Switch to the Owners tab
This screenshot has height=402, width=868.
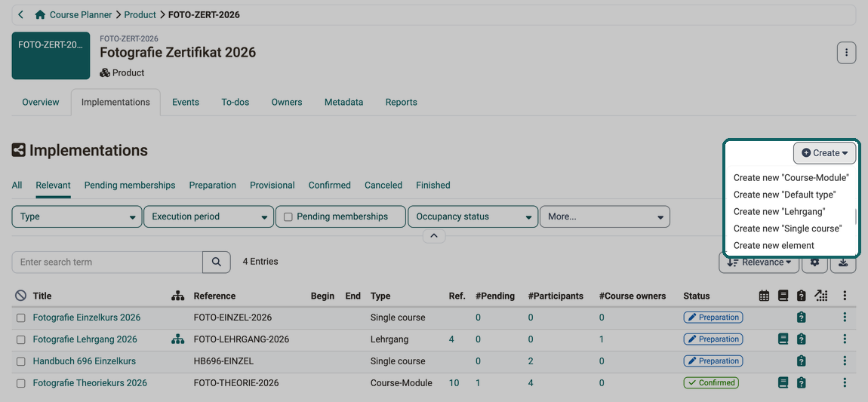coord(287,103)
